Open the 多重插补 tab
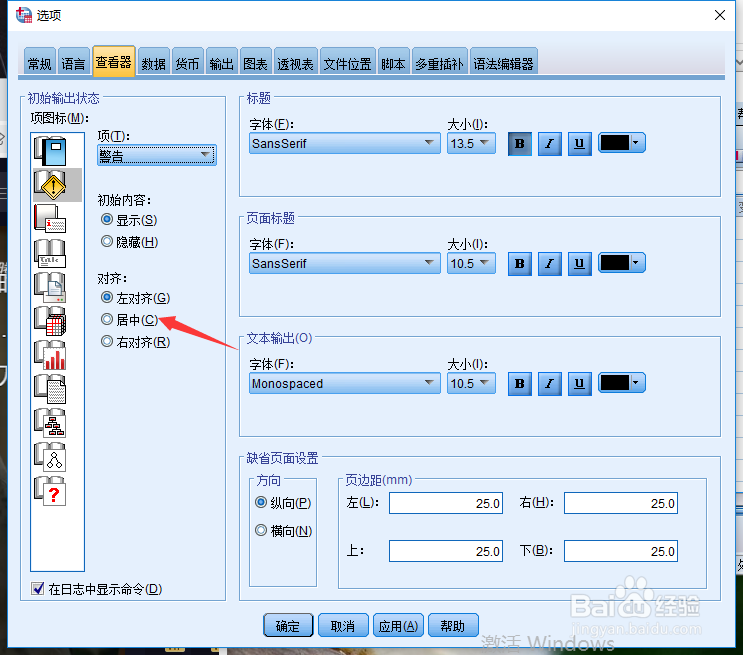The width and height of the screenshot is (743, 655). tap(440, 63)
